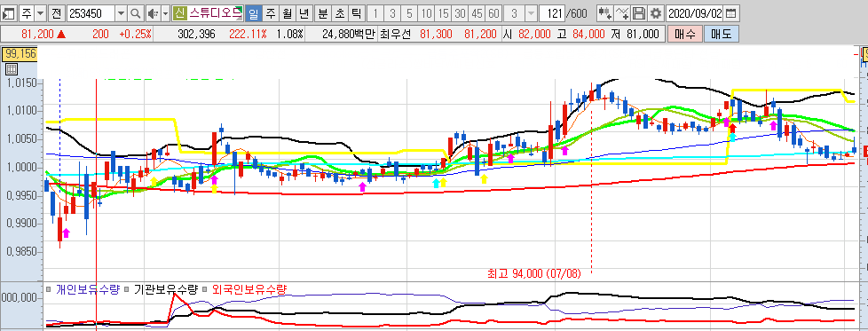Screen dimensions: 868x331
Task: Save chart with floppy disk icon
Action: coord(639,12)
